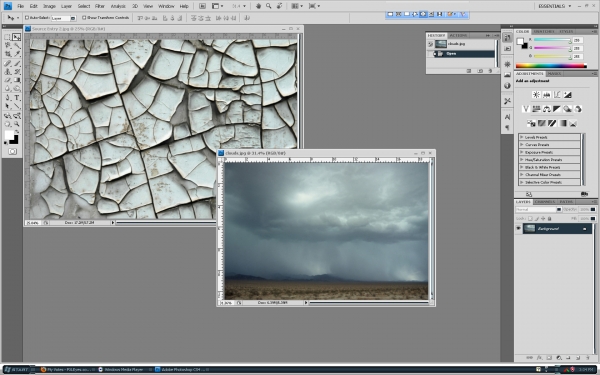Select the Magic Wand tool

[x=16, y=46]
